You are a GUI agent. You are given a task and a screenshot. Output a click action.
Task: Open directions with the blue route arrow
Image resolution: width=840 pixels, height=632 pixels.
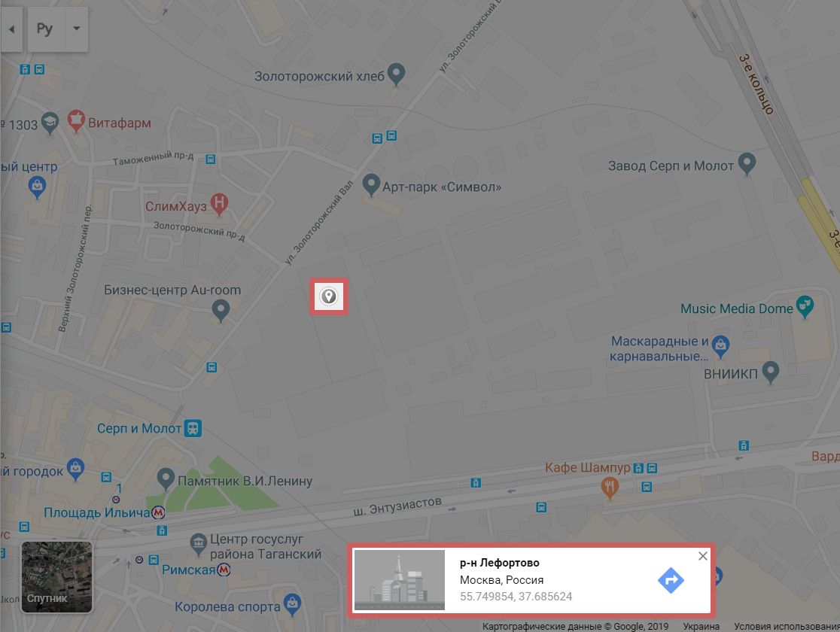click(671, 580)
